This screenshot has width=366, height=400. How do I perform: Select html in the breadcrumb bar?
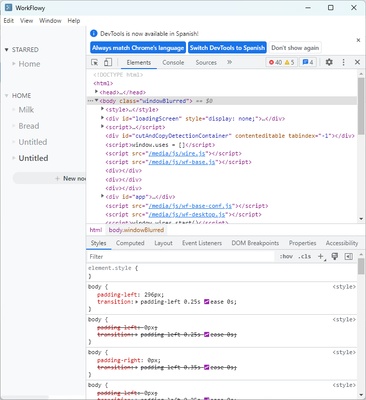(96, 230)
